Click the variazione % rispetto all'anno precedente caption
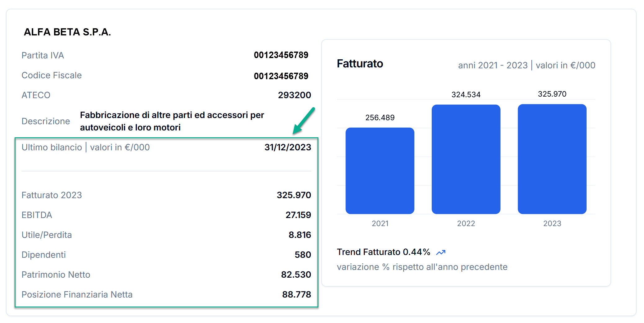This screenshot has height=323, width=644. pyautogui.click(x=422, y=267)
